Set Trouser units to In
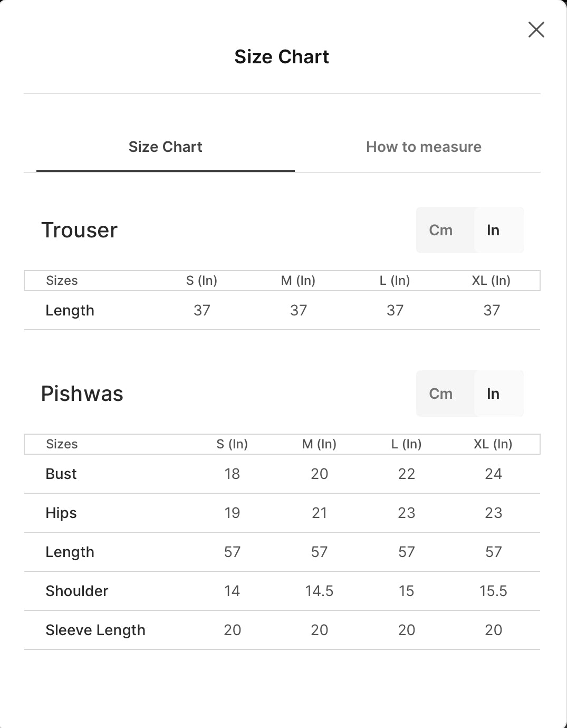The image size is (567, 728). click(493, 230)
